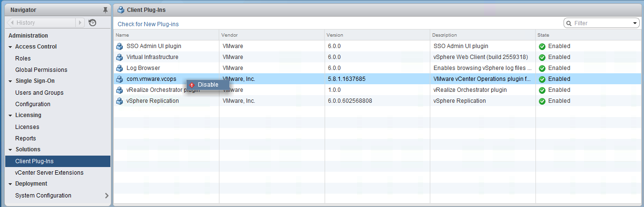The width and height of the screenshot is (644, 207).
Task: Expand System Configuration with the chevron
Action: [106, 196]
